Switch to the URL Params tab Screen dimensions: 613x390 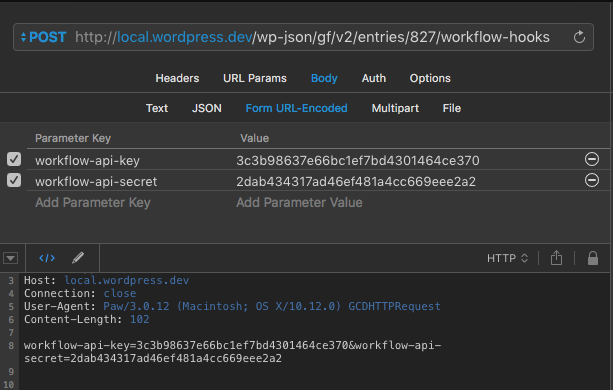click(x=255, y=78)
